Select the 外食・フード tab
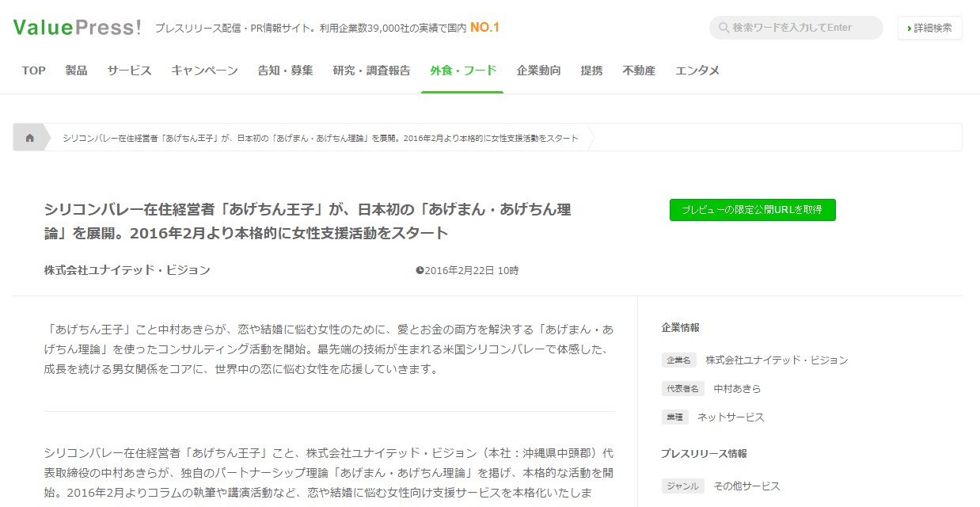Screen dimensions: 980x507 (x=463, y=71)
